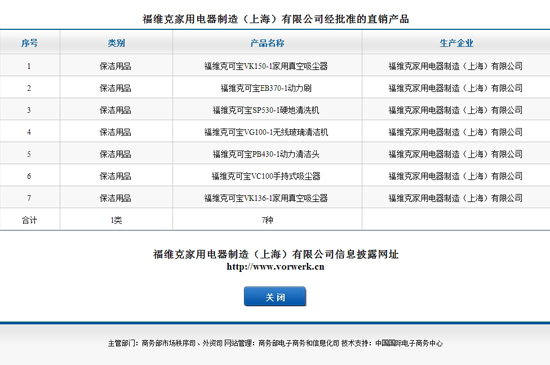The image size is (550, 365).
Task: Click serial number 3 cell
Action: point(29,110)
